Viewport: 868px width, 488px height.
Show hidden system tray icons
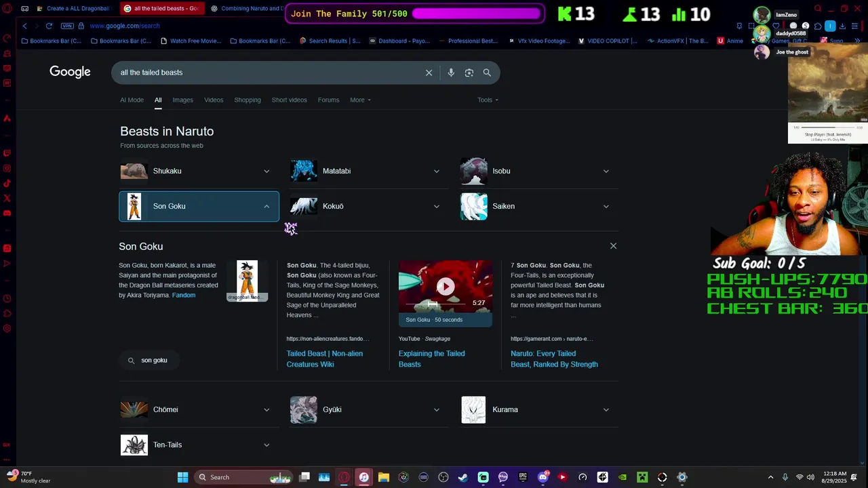coord(770,477)
